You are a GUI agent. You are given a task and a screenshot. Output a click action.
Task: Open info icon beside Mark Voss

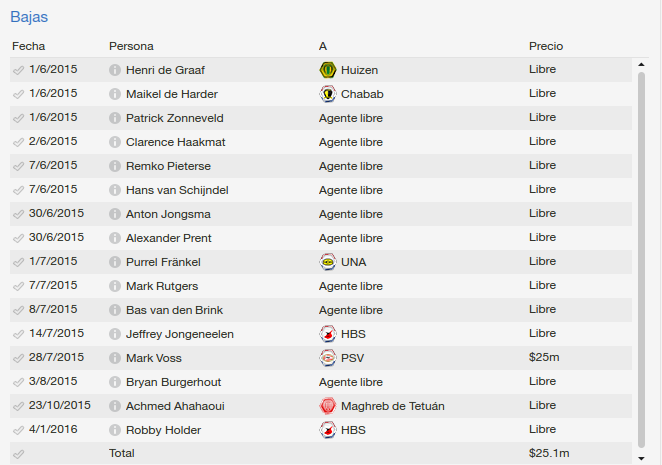point(115,358)
